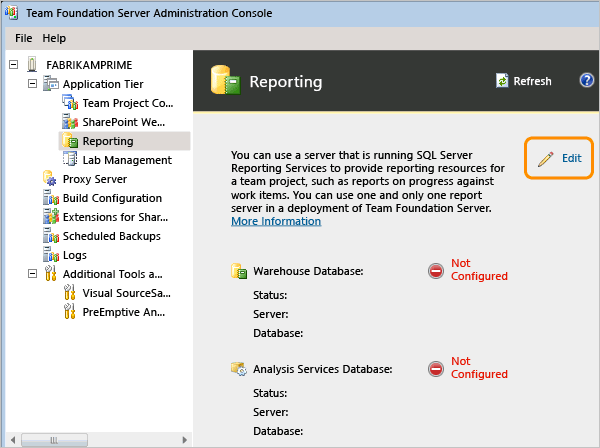The image size is (600, 448).
Task: Click the Visual SourceSafe tools icon
Action: pyautogui.click(x=70, y=294)
